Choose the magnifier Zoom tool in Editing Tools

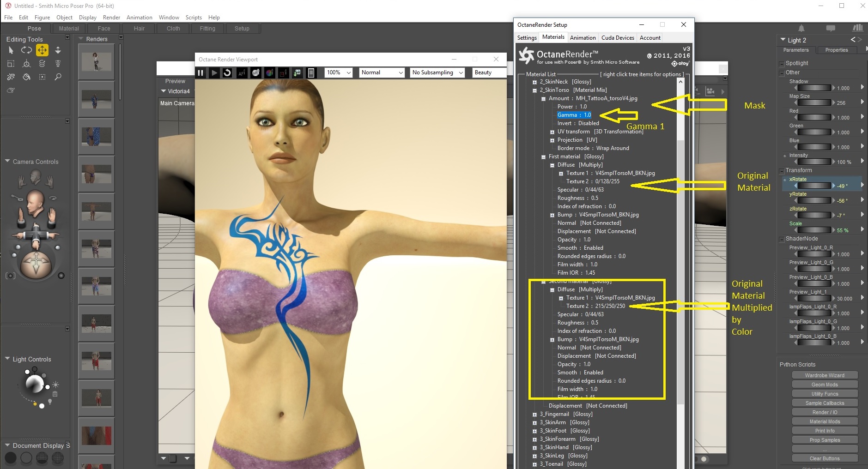tap(58, 77)
